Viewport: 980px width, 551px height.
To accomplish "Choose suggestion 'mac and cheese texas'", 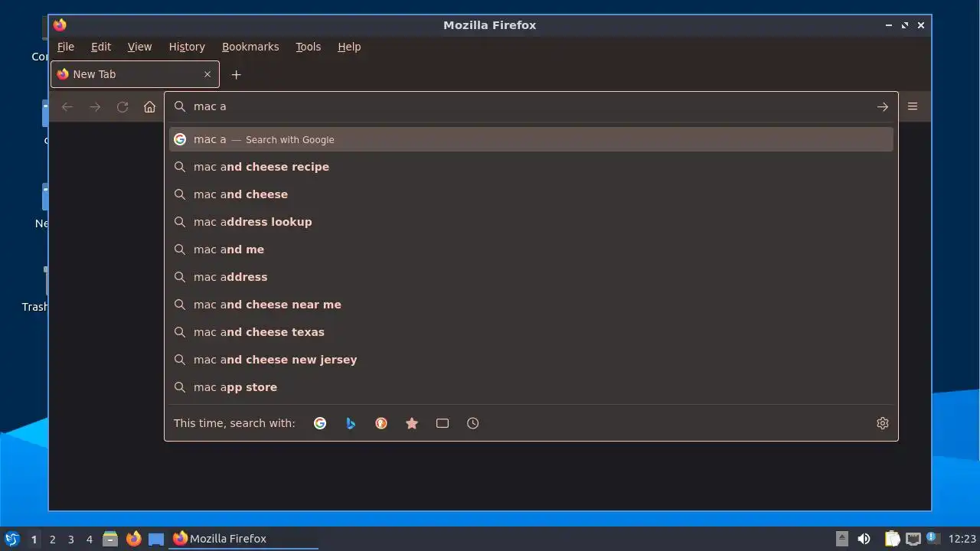I will (x=531, y=332).
